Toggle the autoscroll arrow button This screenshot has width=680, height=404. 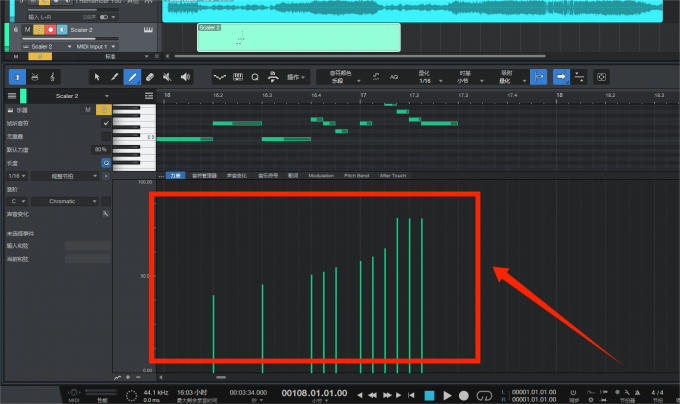pos(562,76)
